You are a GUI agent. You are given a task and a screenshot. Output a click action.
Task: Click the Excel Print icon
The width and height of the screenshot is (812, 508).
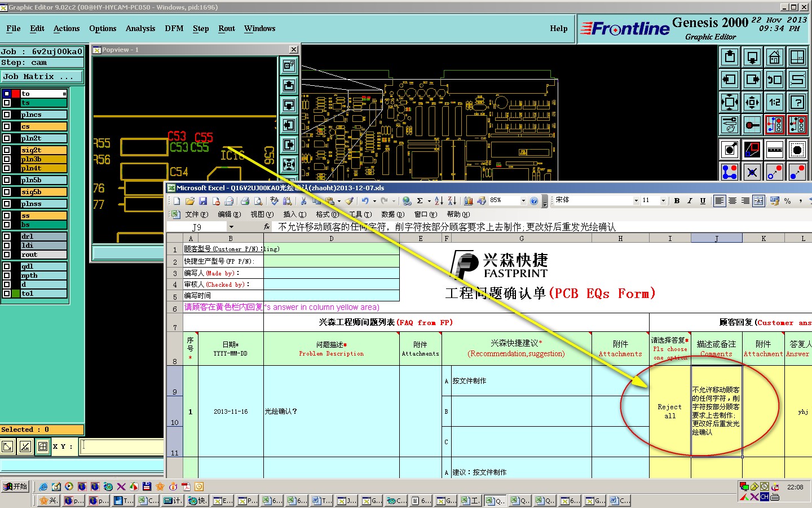click(x=245, y=201)
